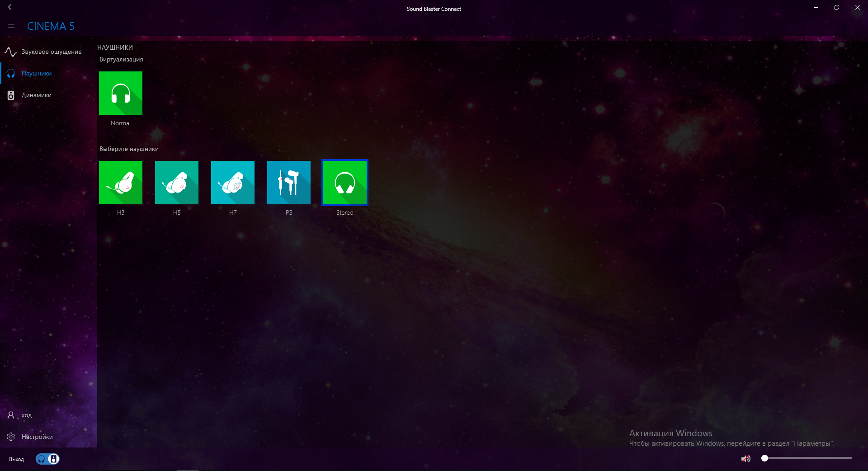Choose the H3 headset tile
This screenshot has height=471, width=868.
coord(121,183)
